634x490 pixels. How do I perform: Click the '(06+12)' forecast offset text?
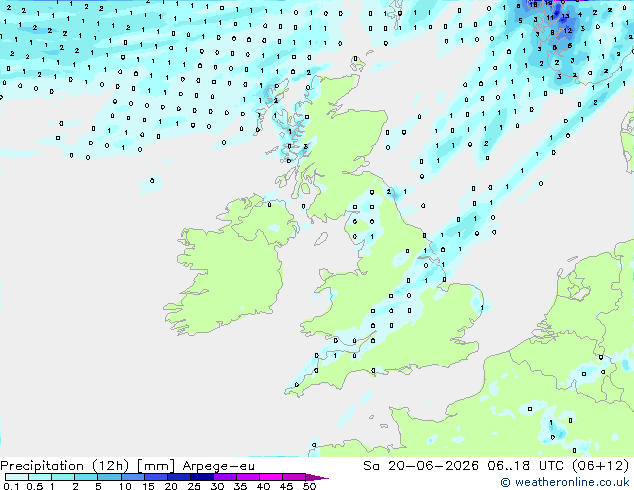[x=600, y=466]
